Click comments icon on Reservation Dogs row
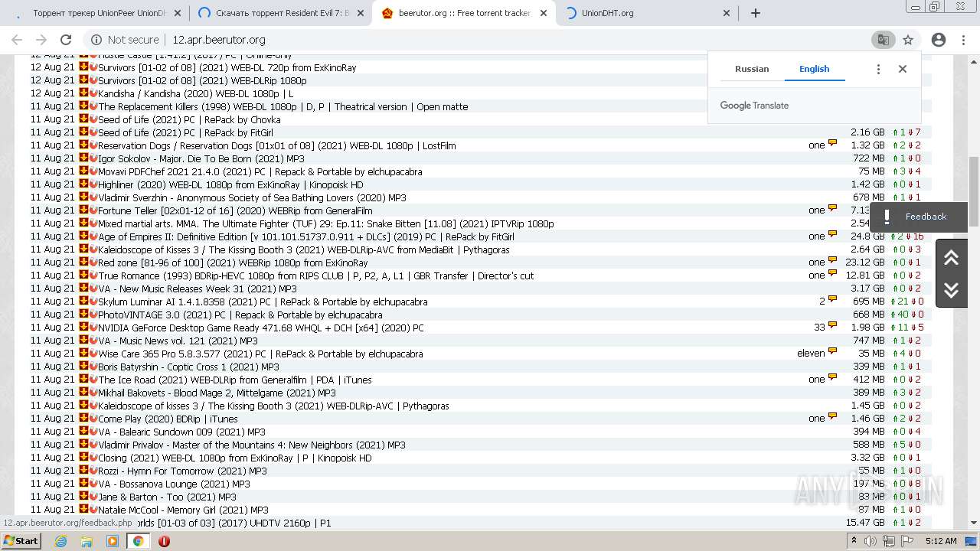The height and width of the screenshot is (551, 980). tap(832, 144)
